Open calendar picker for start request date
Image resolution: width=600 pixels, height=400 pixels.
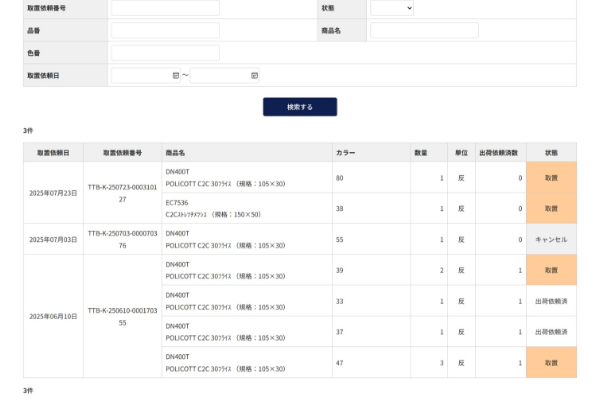tap(176, 75)
